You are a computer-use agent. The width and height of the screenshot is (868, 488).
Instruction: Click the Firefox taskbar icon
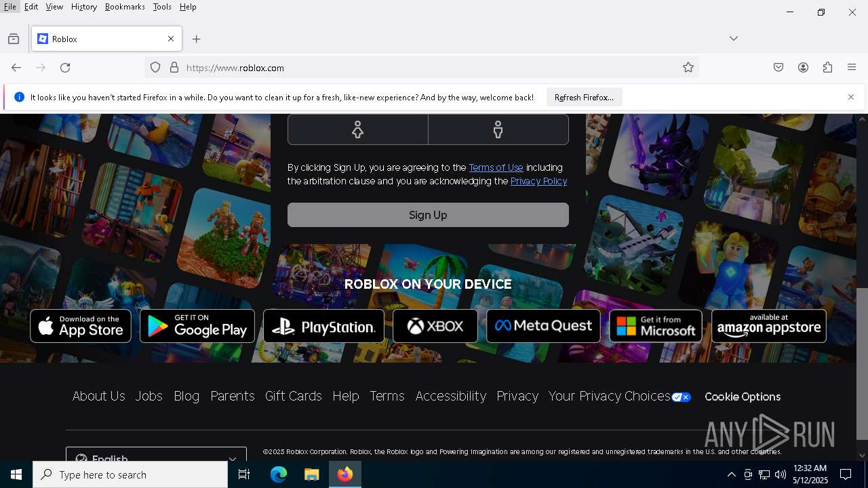point(345,474)
